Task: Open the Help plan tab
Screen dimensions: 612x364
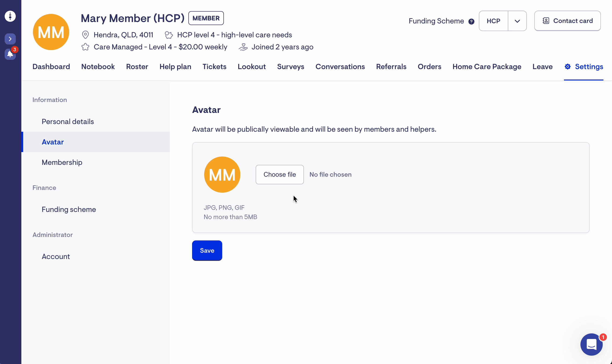Action: (175, 67)
